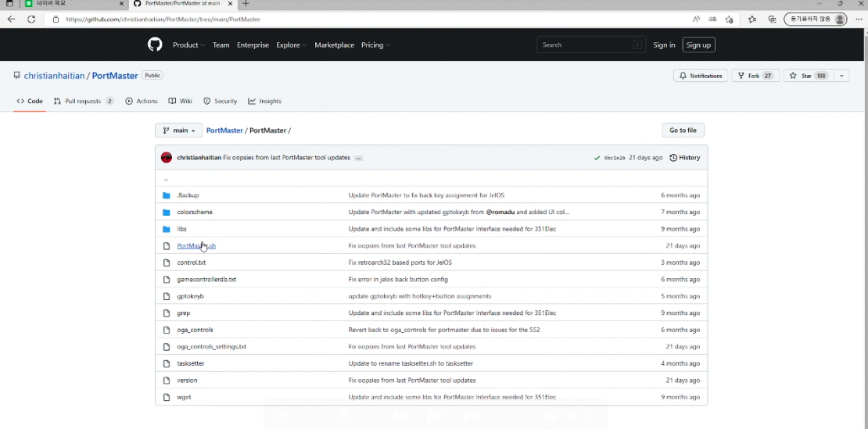Star the repository with Star button

pos(809,76)
